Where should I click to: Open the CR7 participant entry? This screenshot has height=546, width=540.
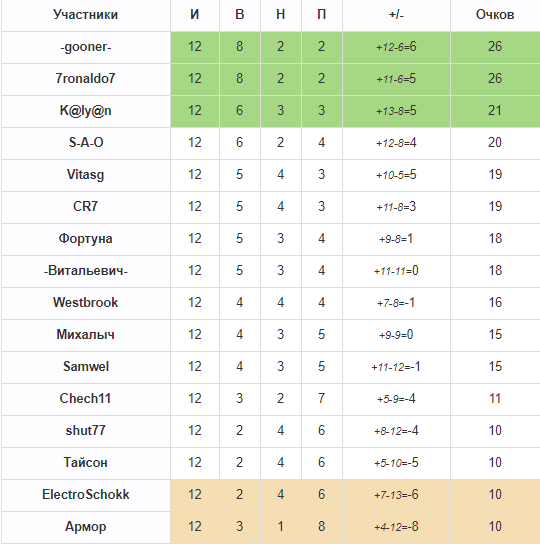pyautogui.click(x=86, y=206)
